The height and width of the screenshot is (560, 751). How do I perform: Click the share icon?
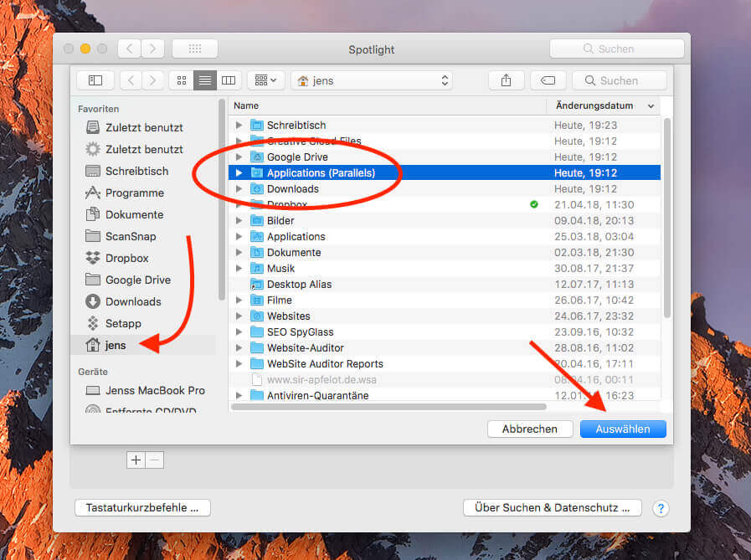[507, 80]
